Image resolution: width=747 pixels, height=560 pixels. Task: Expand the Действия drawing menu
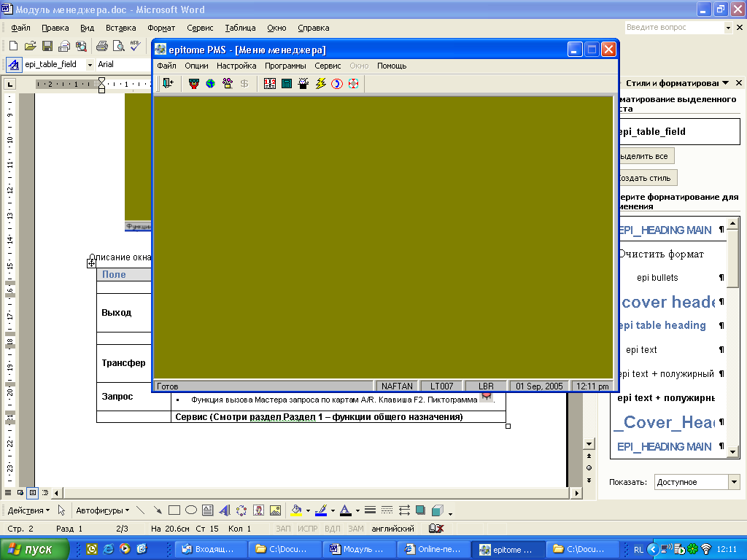[28, 510]
